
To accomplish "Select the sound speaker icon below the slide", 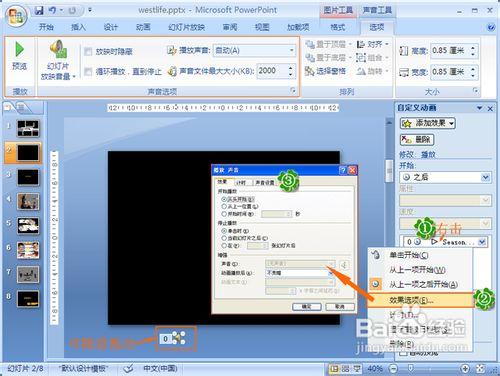I will point(179,338).
